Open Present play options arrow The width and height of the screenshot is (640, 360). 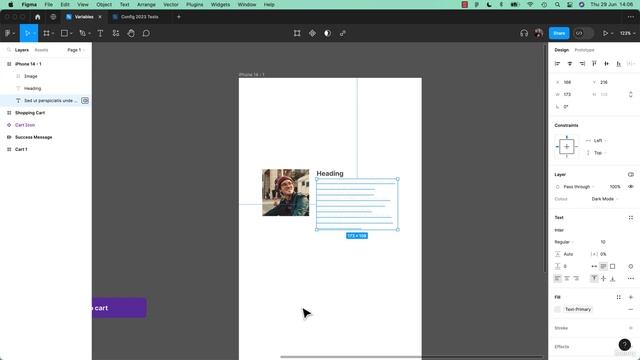click(x=612, y=33)
